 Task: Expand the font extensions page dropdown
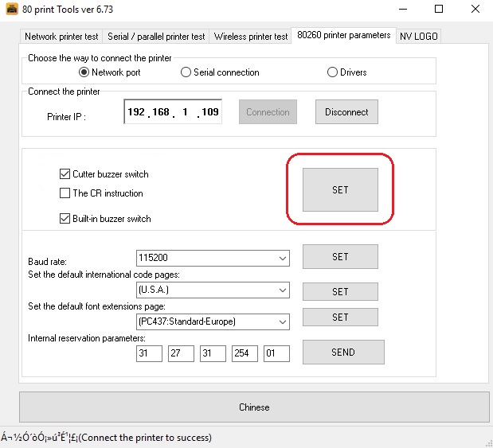tap(283, 322)
